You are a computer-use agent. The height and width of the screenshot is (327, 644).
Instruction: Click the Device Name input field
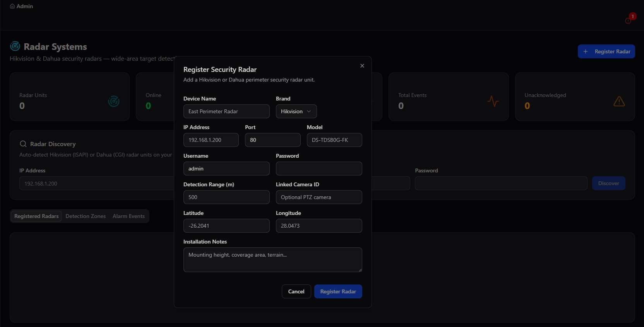pyautogui.click(x=226, y=111)
